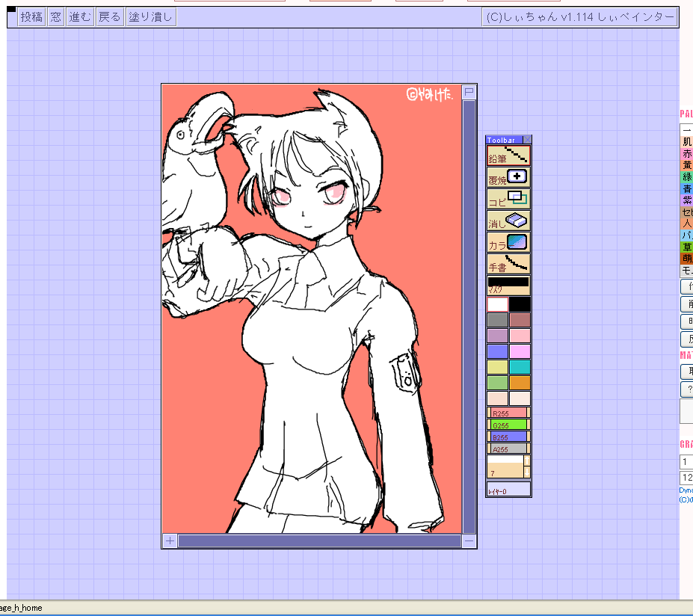
Task: Choose the コピー copy tool
Action: tap(508, 199)
